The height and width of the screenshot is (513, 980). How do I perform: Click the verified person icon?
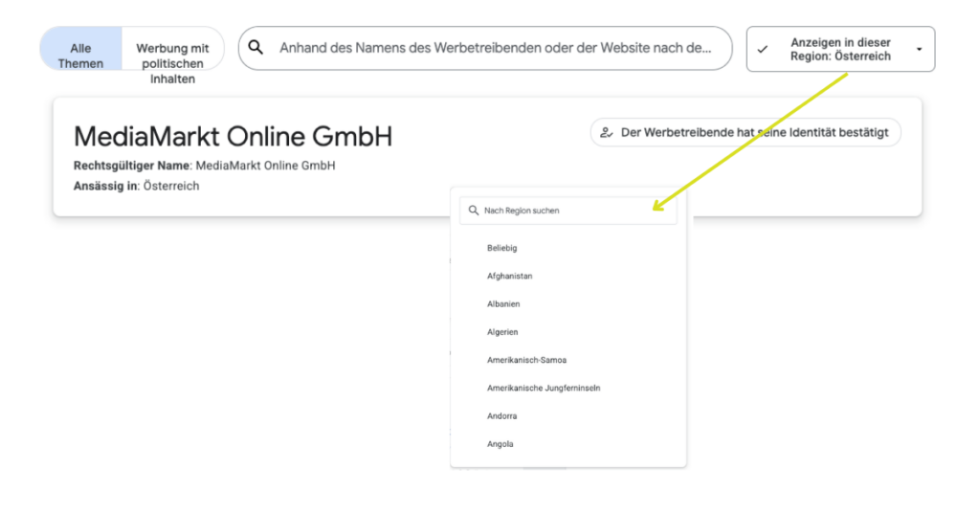click(606, 132)
